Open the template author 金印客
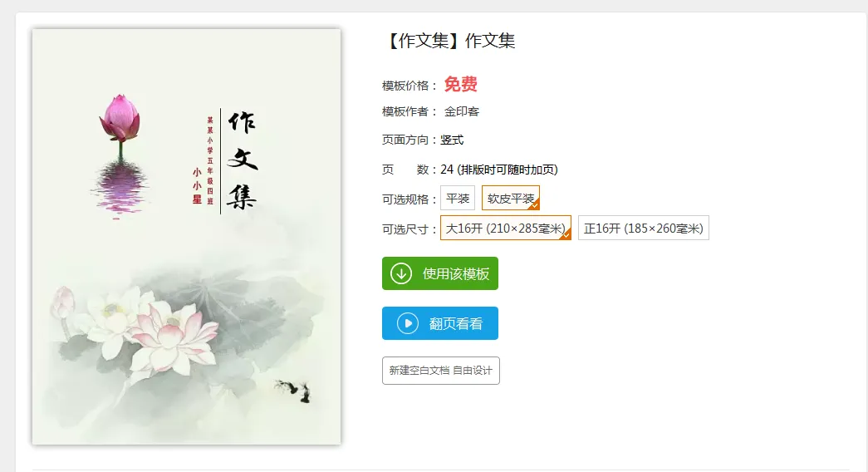The width and height of the screenshot is (868, 472). point(462,111)
